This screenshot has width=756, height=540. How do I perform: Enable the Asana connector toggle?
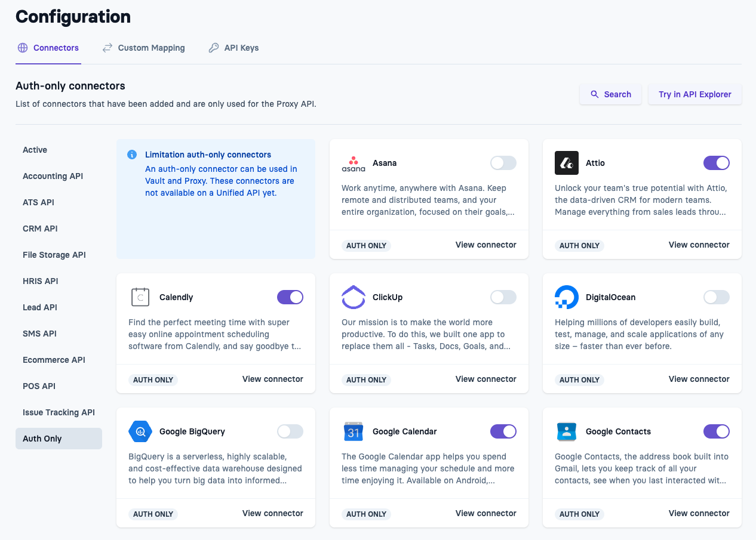tap(503, 163)
